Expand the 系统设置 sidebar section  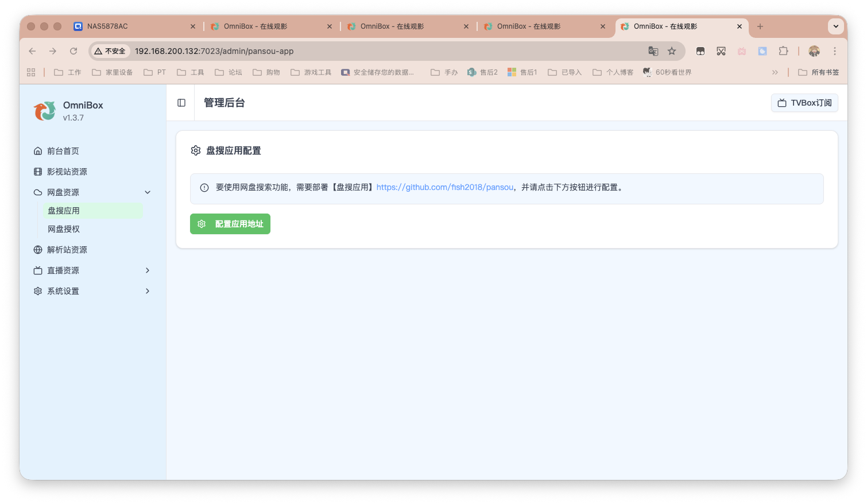click(148, 290)
